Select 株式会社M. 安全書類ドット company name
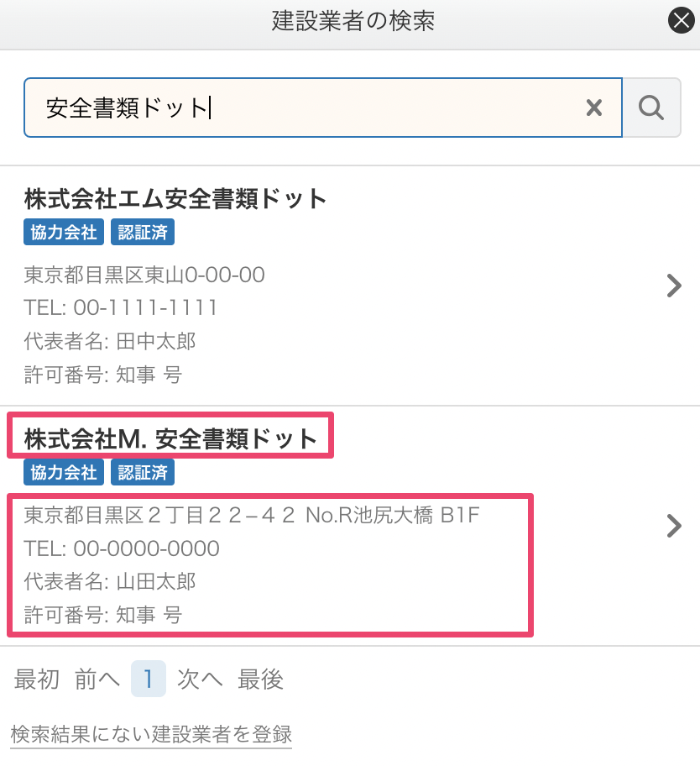700x766 pixels. click(x=171, y=438)
